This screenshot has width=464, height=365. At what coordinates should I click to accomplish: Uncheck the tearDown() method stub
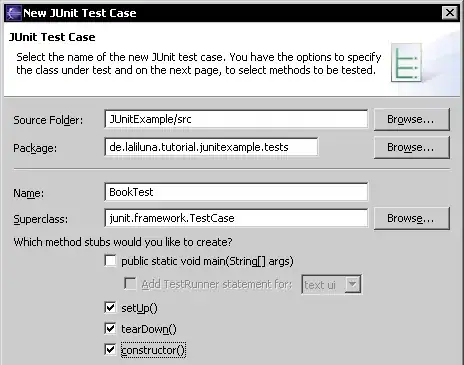click(x=110, y=329)
